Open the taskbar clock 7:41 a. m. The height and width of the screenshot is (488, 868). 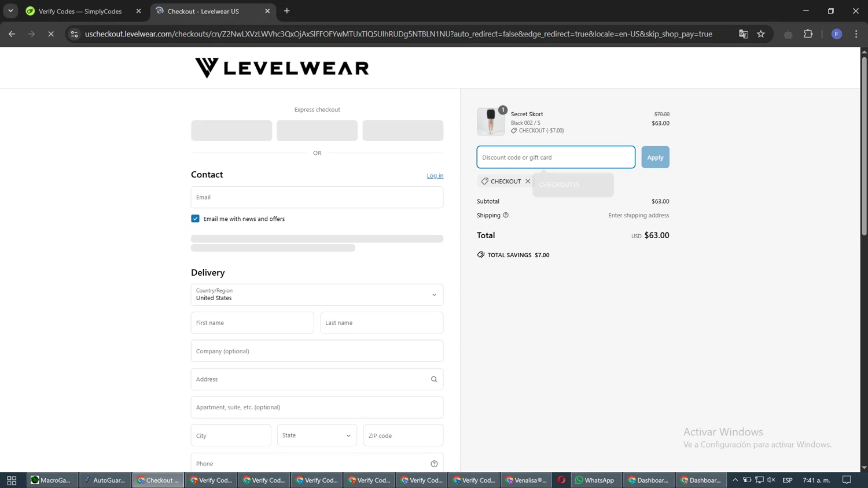816,480
